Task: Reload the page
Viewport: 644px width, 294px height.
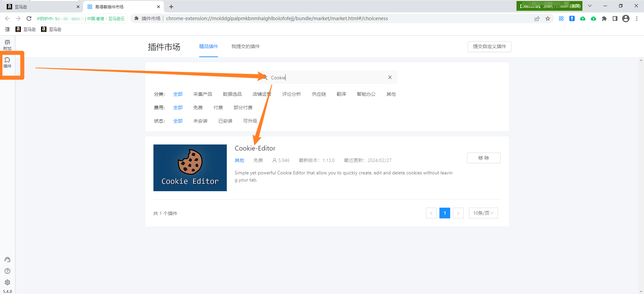Action: (x=29, y=18)
